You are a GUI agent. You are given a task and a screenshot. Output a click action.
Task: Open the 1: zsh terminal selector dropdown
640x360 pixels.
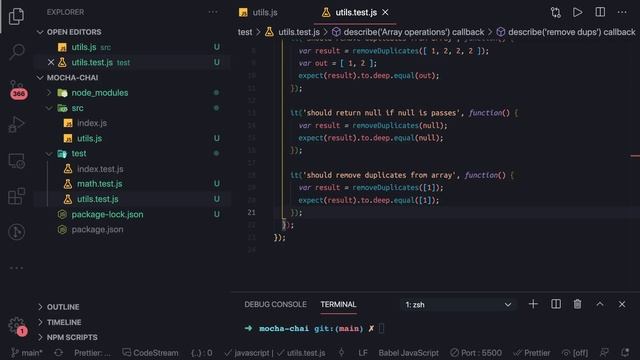click(x=458, y=304)
